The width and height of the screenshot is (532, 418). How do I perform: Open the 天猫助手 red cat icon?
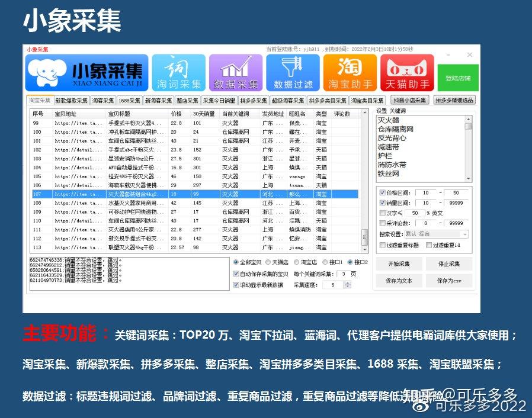point(407,73)
